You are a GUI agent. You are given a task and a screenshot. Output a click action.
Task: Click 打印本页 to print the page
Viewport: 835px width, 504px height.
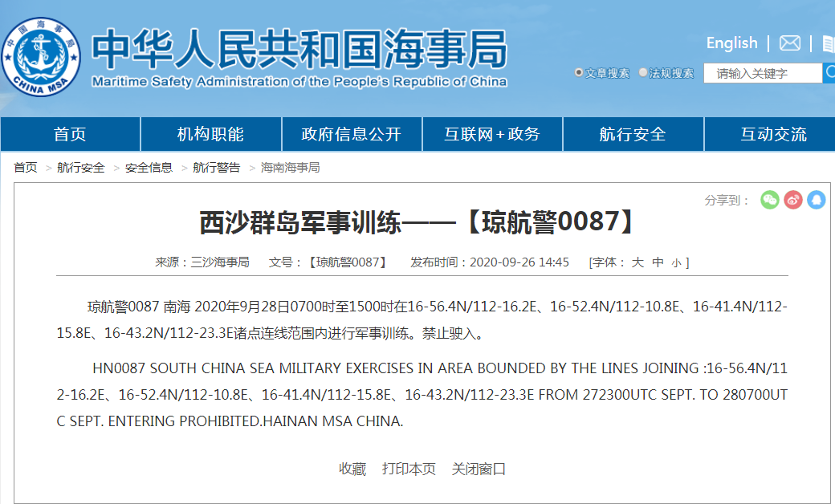[409, 469]
